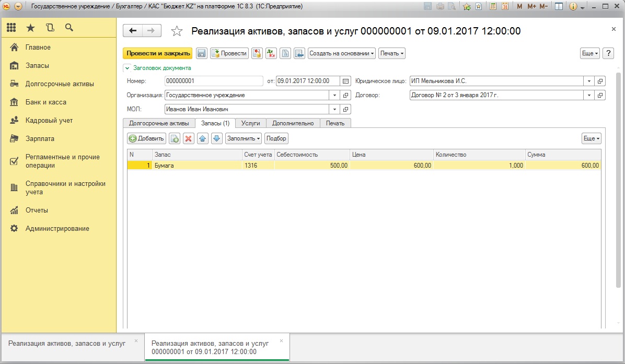
Task: Click the M+ memory add button
Action: point(532,6)
